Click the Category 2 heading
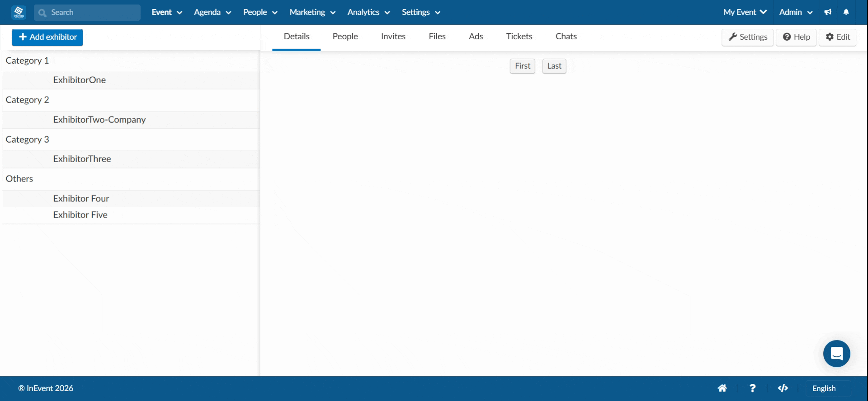This screenshot has width=868, height=401. pyautogui.click(x=27, y=100)
